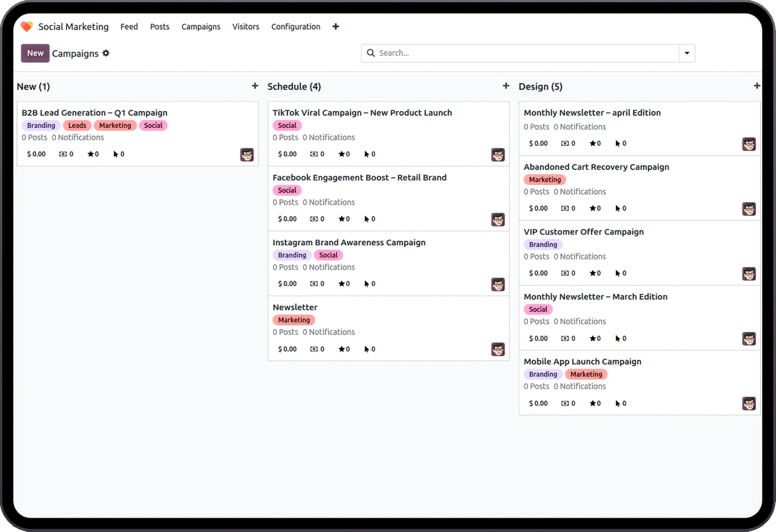Click user avatar on B2B Lead Generation card
This screenshot has width=776, height=532.
[x=247, y=155]
